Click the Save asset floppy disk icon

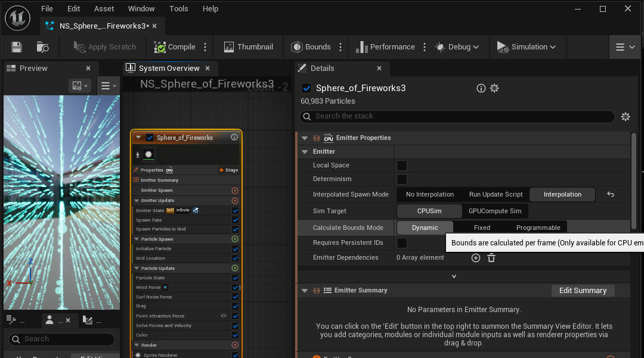[x=17, y=47]
